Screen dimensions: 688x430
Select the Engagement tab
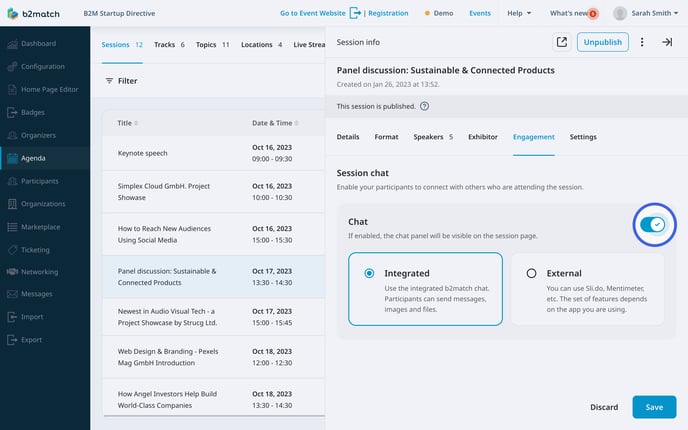tap(534, 137)
